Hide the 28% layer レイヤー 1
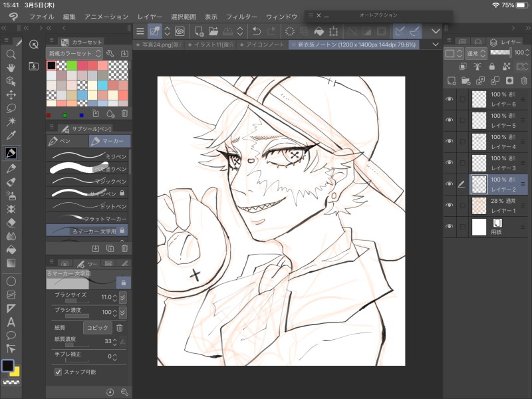 point(450,205)
